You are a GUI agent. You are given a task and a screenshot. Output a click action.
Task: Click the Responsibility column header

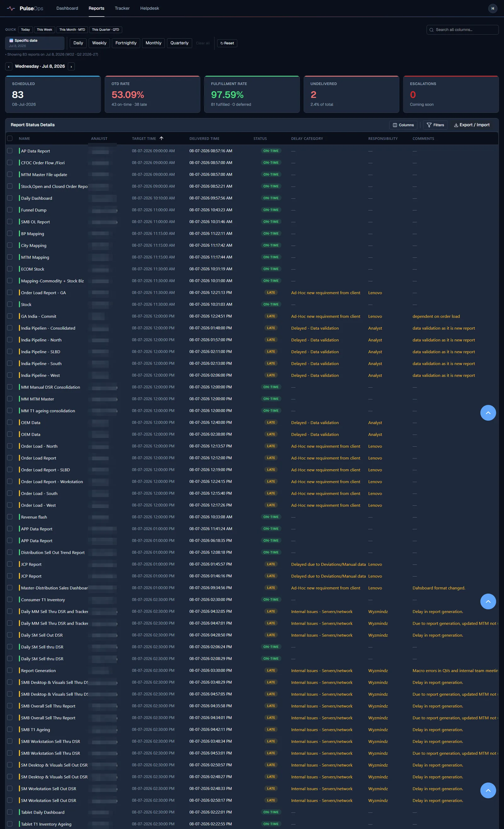point(383,139)
